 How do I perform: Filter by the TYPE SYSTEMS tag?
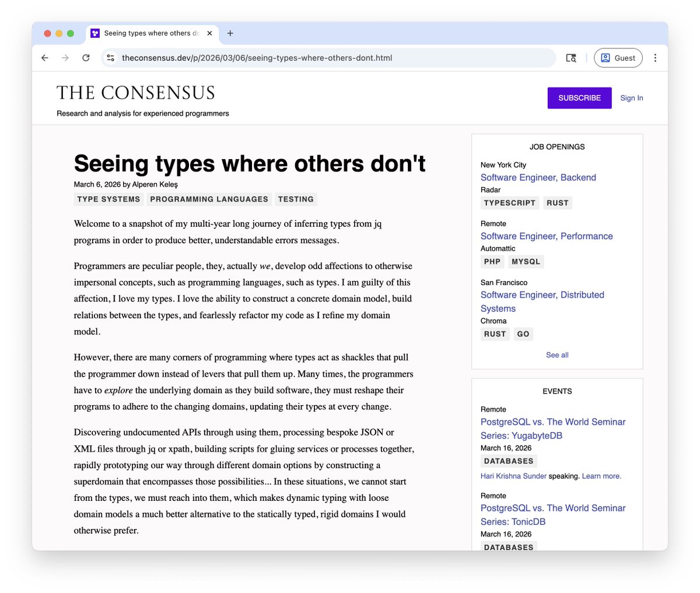(x=108, y=199)
